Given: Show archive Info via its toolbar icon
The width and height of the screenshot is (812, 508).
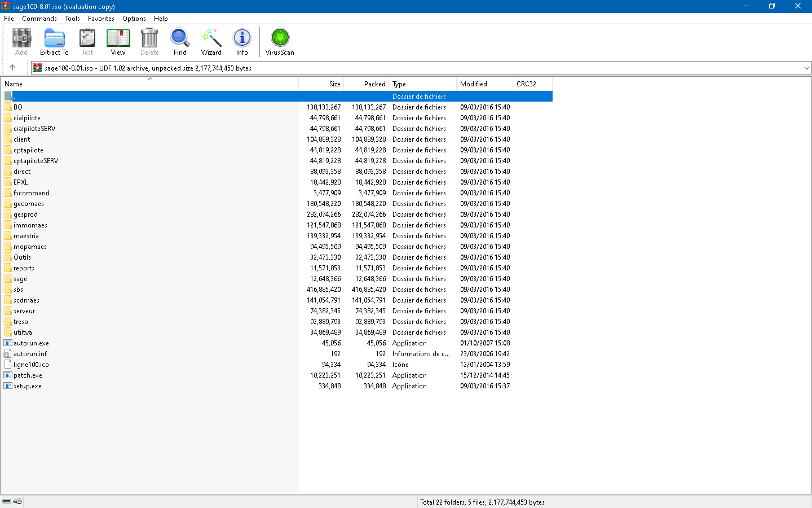Looking at the screenshot, I should click(x=242, y=40).
